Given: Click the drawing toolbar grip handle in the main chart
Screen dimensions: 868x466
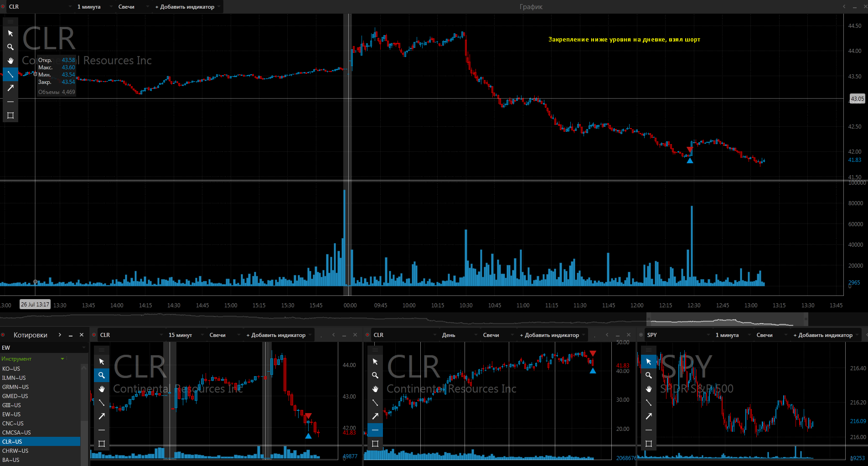Looking at the screenshot, I should (x=10, y=21).
